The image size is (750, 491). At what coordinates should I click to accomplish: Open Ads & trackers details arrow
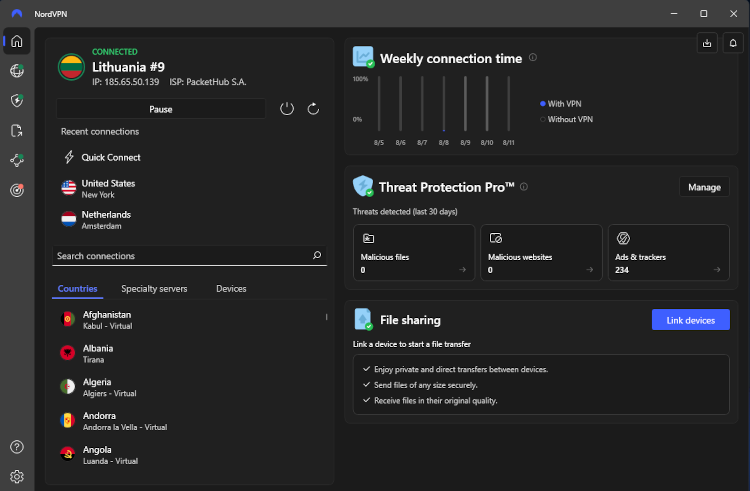717,270
